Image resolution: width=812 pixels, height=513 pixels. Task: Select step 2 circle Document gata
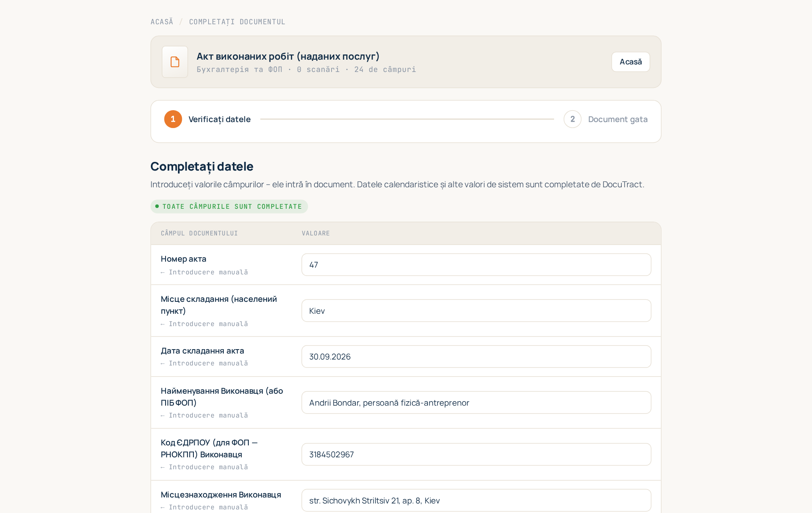pyautogui.click(x=572, y=119)
